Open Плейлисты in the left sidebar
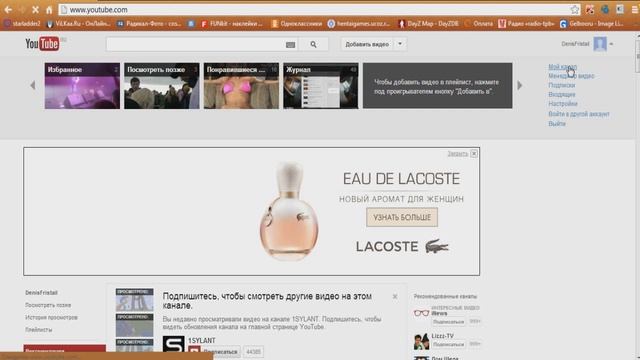The width and height of the screenshot is (640, 360). pos(38,329)
